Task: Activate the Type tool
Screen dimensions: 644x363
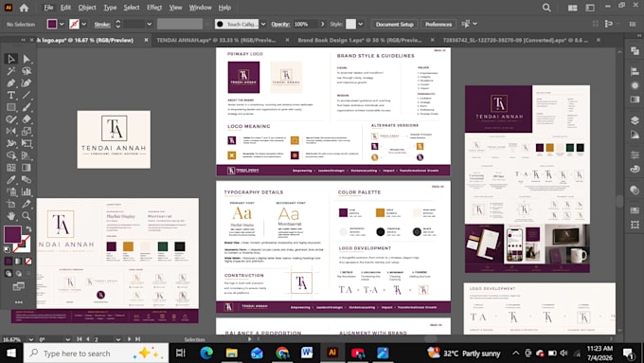Action: click(x=11, y=95)
